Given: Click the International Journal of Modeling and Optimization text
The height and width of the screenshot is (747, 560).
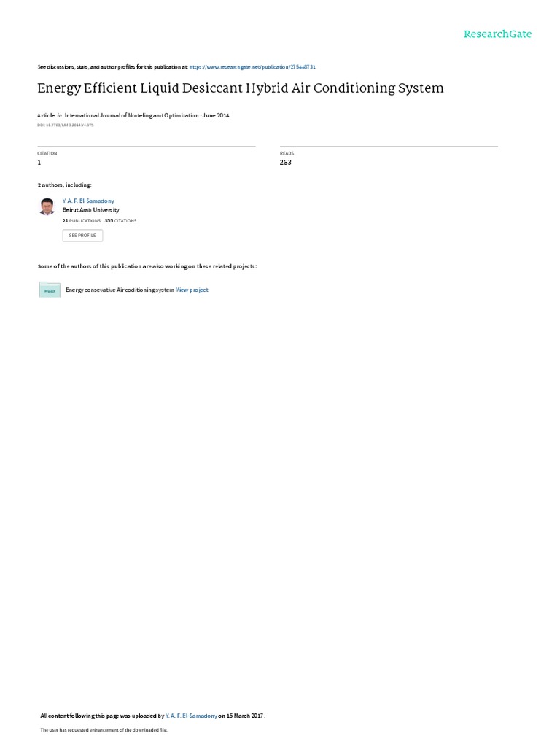Looking at the screenshot, I should 131,115.
